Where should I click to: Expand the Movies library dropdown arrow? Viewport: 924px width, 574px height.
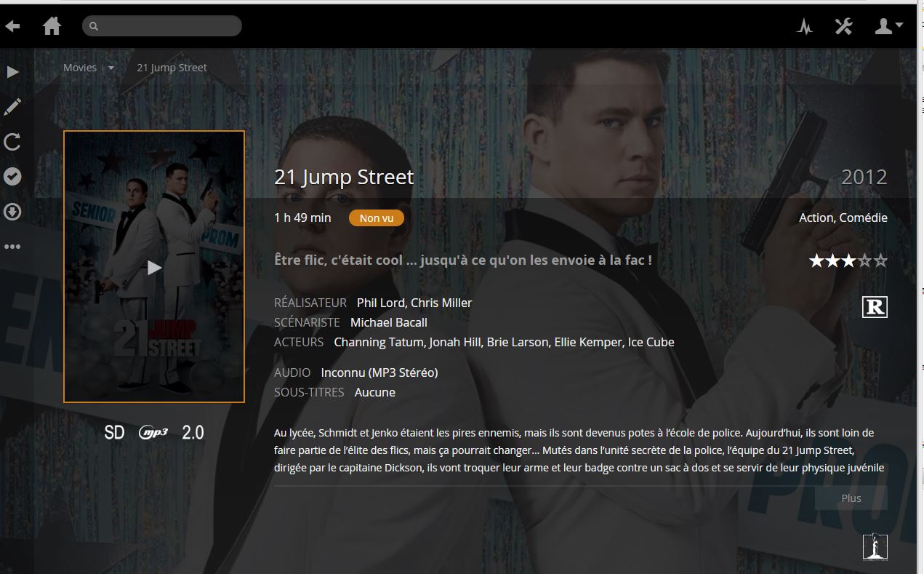(111, 68)
